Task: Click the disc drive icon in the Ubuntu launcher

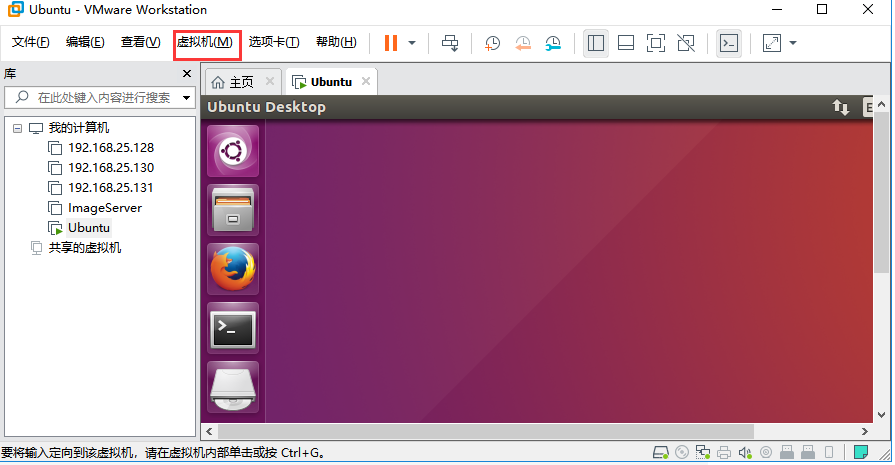Action: click(233, 387)
